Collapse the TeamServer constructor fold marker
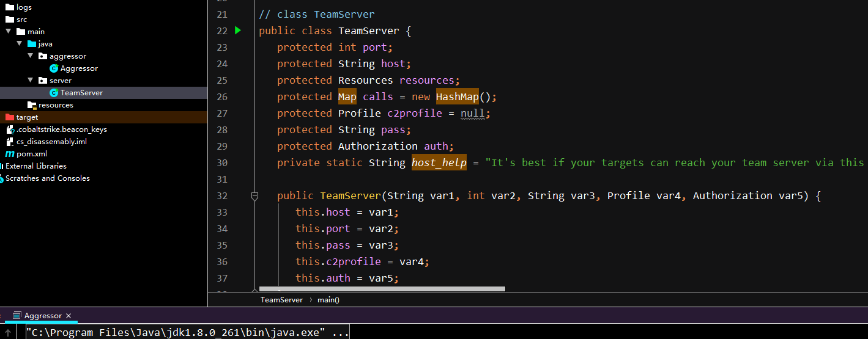This screenshot has height=339, width=868. click(x=255, y=196)
